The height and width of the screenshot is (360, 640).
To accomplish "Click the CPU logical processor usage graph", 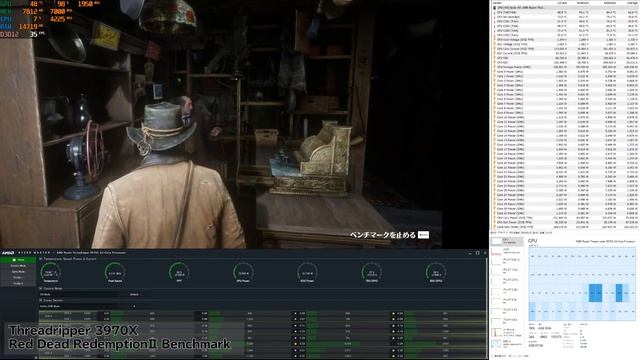I will pyautogui.click(x=582, y=284).
